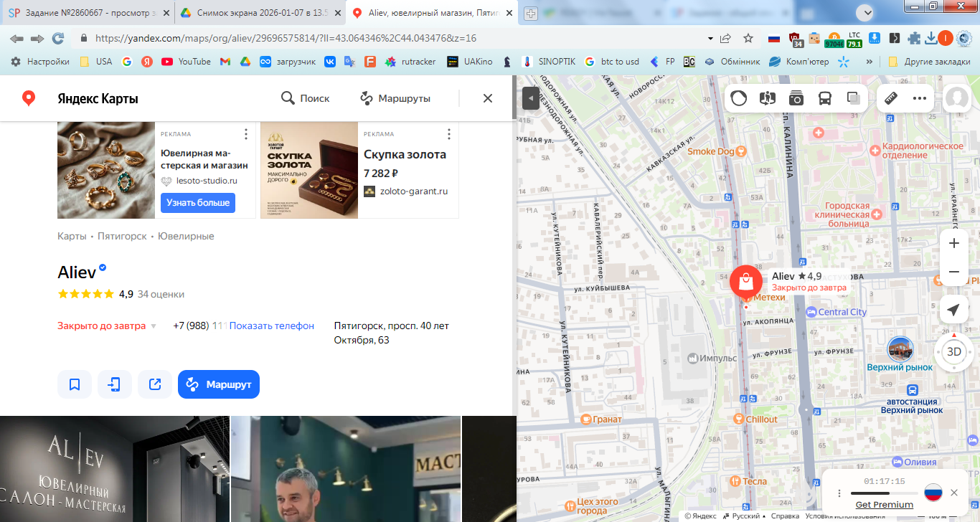Open the map layers switcher icon
Screen dimensions: 980x522
coord(853,98)
